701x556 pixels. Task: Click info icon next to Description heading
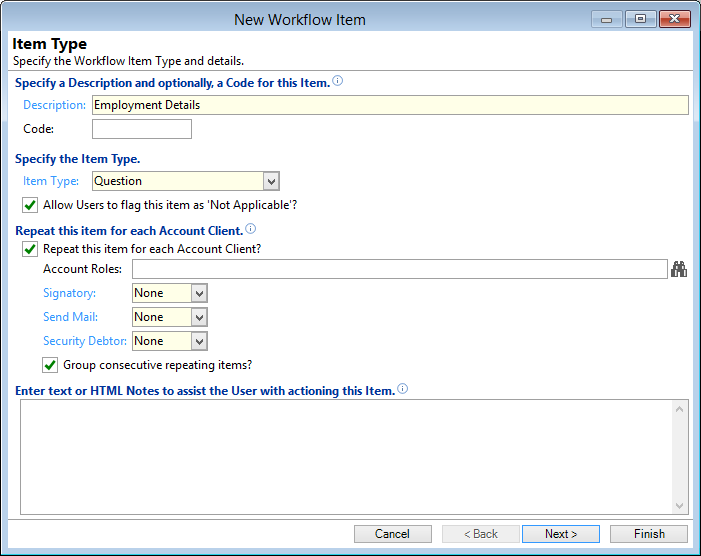coord(337,82)
